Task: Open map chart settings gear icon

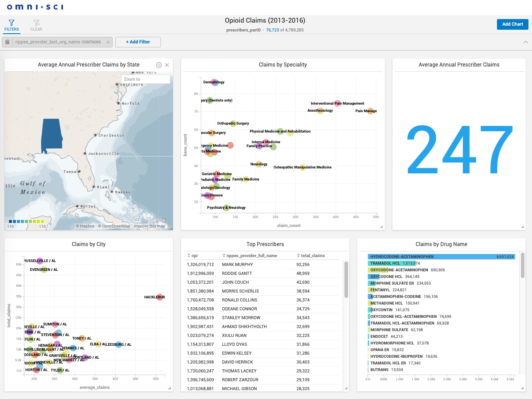Action: pos(159,65)
